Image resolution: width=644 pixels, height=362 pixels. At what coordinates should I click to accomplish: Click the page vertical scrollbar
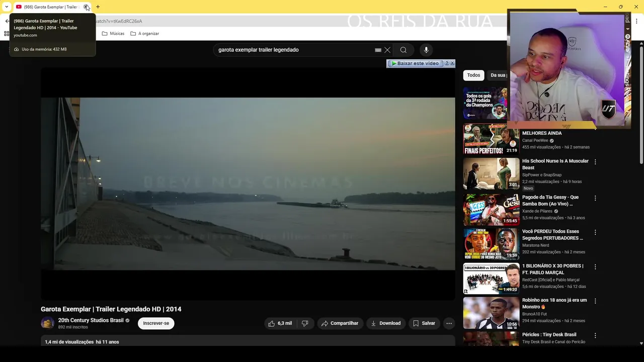tap(641, 105)
